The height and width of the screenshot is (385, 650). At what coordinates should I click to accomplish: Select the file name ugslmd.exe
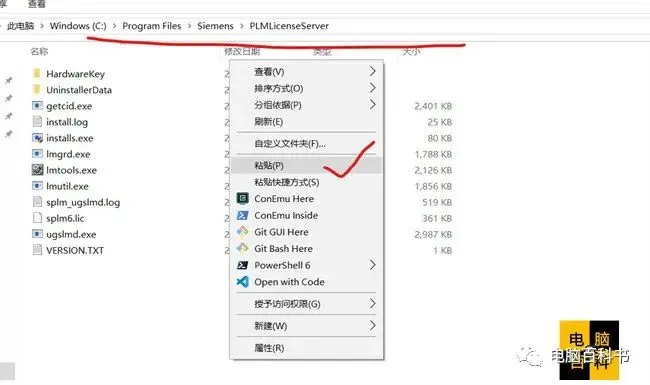point(71,234)
